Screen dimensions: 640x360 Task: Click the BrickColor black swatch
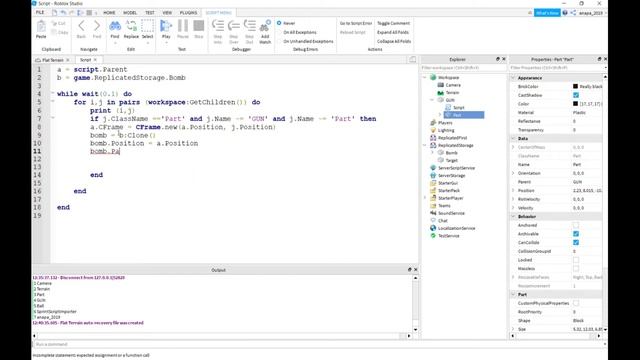coord(576,87)
